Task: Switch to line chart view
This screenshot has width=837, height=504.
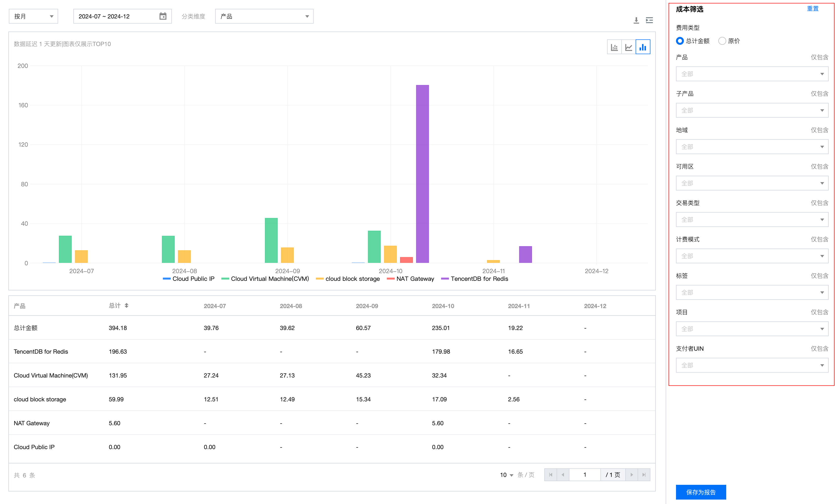Action: tap(628, 47)
